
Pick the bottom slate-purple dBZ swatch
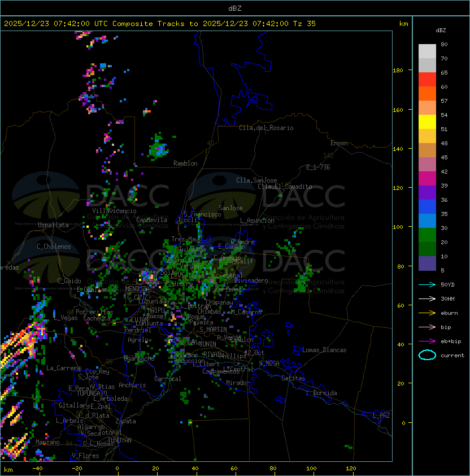click(x=427, y=263)
